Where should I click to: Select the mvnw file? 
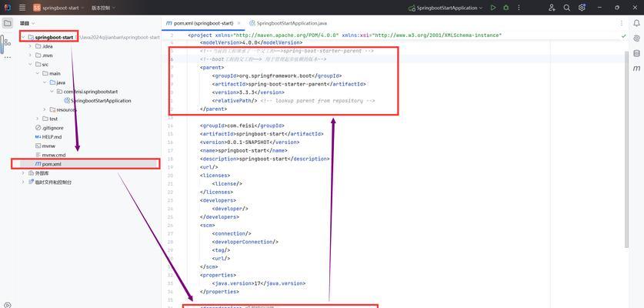click(45, 146)
